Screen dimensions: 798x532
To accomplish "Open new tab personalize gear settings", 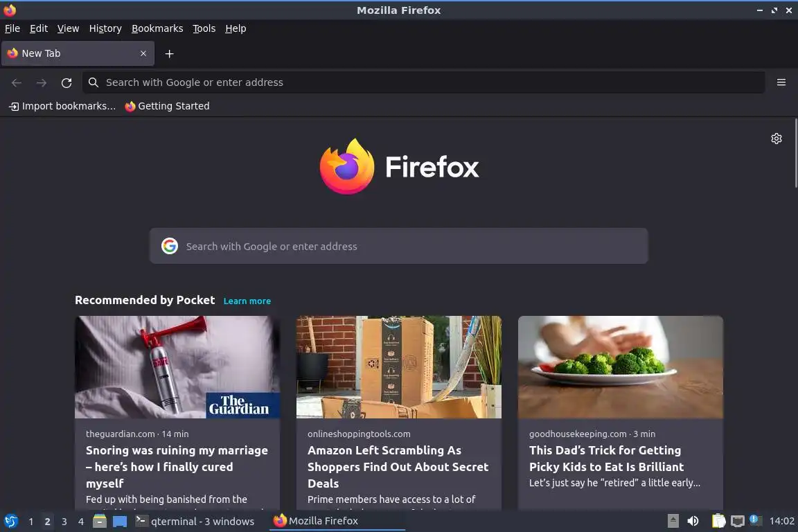I will tap(776, 139).
